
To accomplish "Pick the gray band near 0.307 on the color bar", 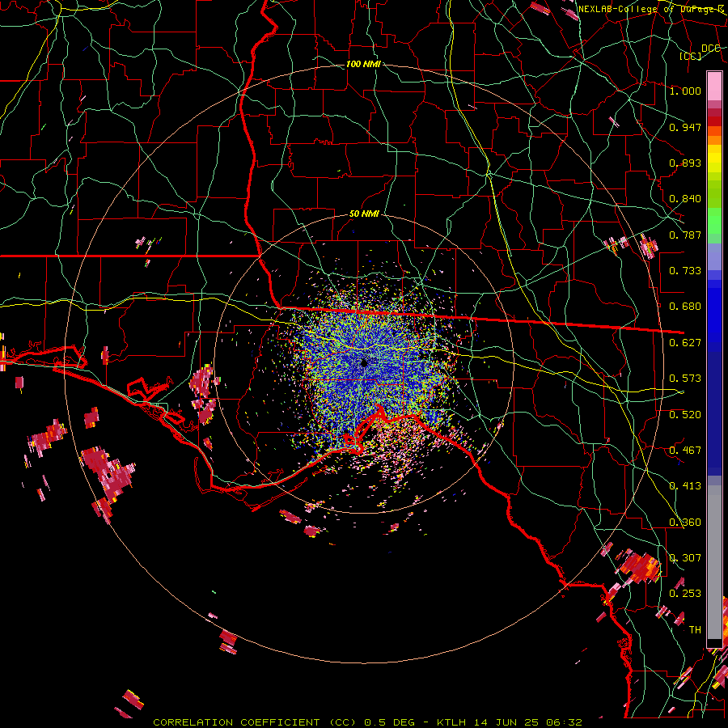I will (x=714, y=562).
